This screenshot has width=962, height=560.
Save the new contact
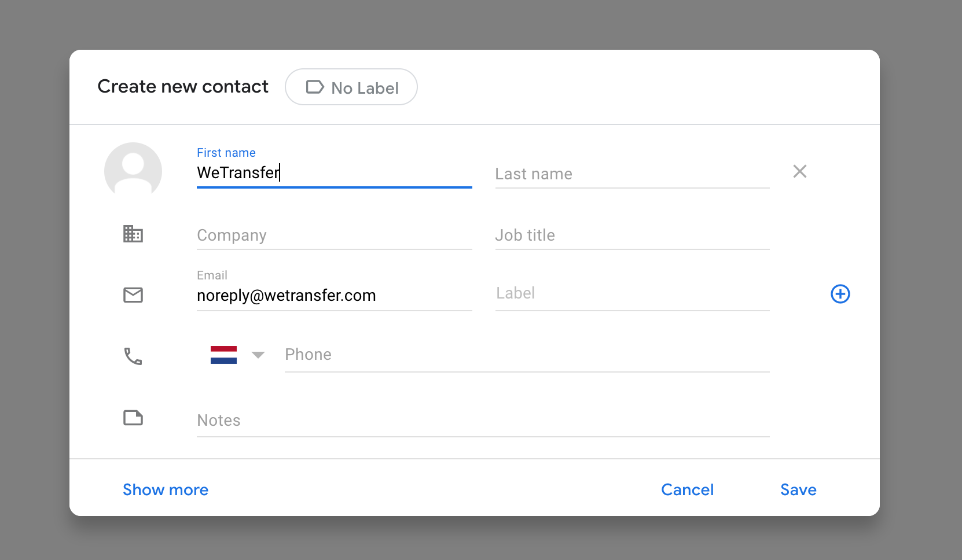pyautogui.click(x=798, y=490)
